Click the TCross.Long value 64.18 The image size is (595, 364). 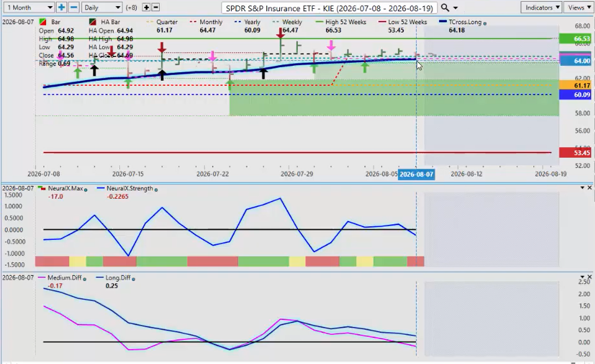point(457,30)
